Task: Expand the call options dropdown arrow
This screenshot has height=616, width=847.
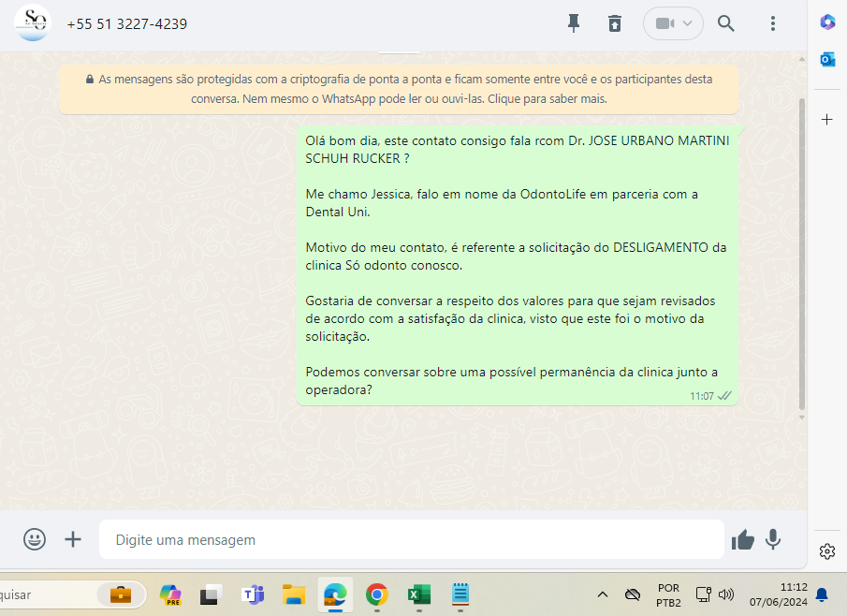Action: [x=687, y=23]
